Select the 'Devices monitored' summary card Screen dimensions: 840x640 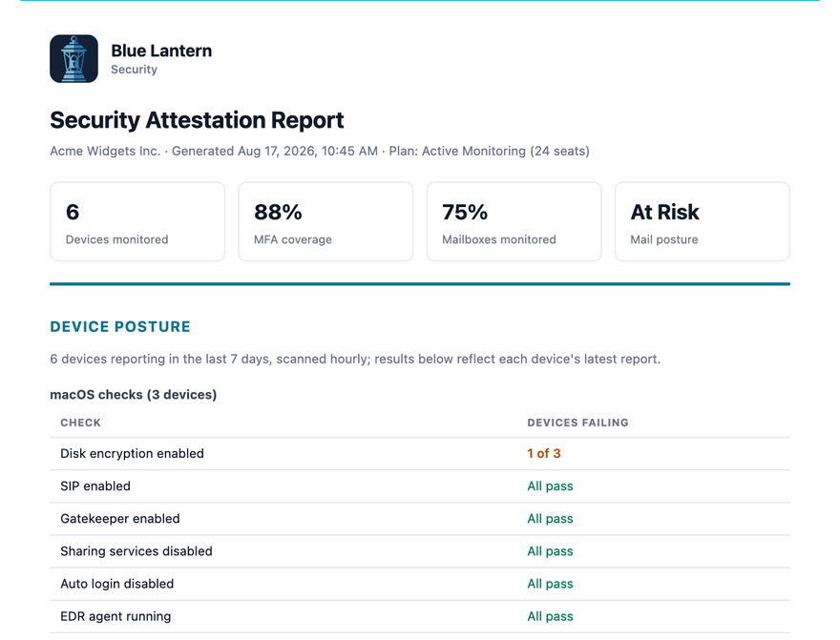click(x=137, y=221)
